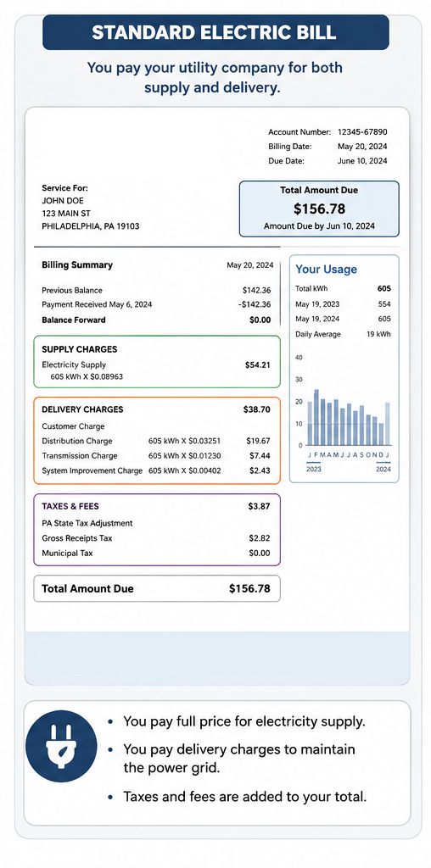431x868 pixels.
Task: Click the 2024 label under the chart
Action: tap(383, 469)
